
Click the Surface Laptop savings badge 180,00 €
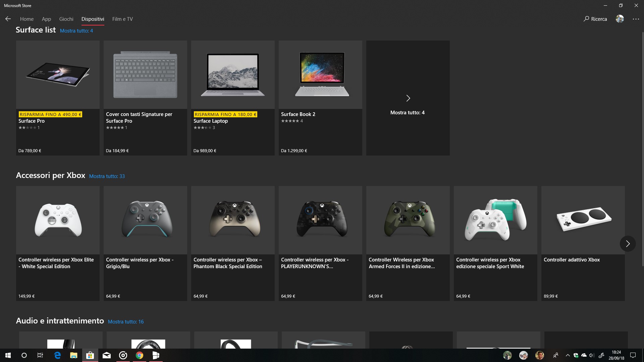click(x=225, y=115)
